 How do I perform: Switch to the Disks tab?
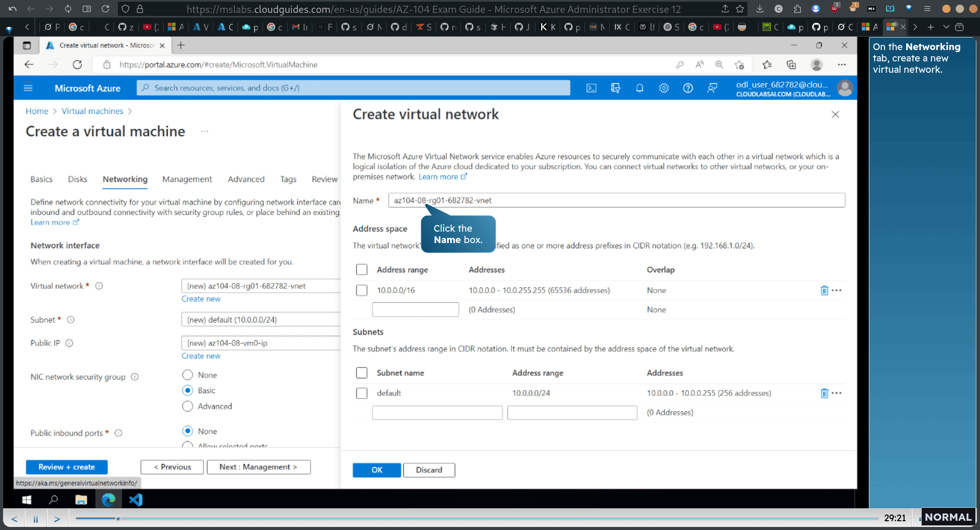[77, 179]
